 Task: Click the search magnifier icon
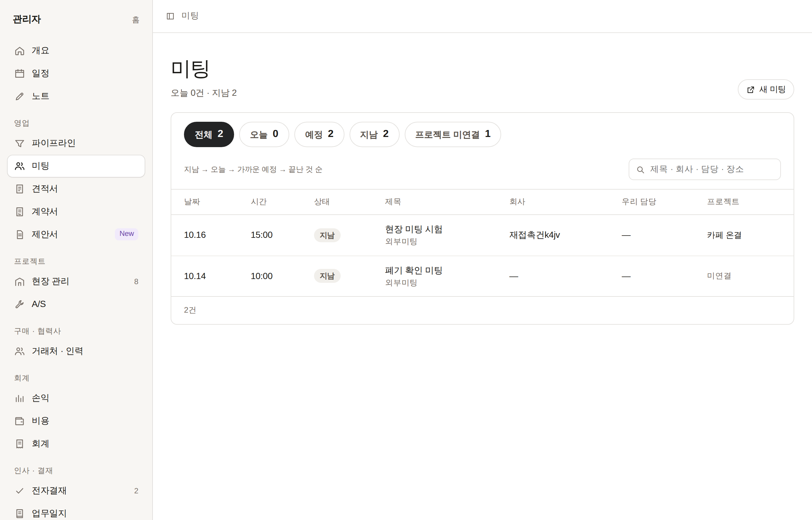click(640, 170)
